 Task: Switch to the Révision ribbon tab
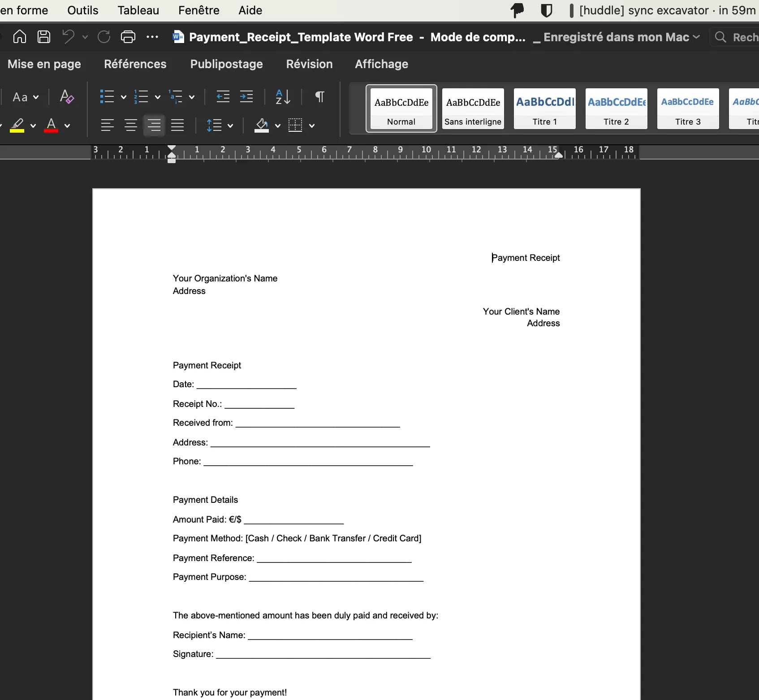(x=309, y=64)
